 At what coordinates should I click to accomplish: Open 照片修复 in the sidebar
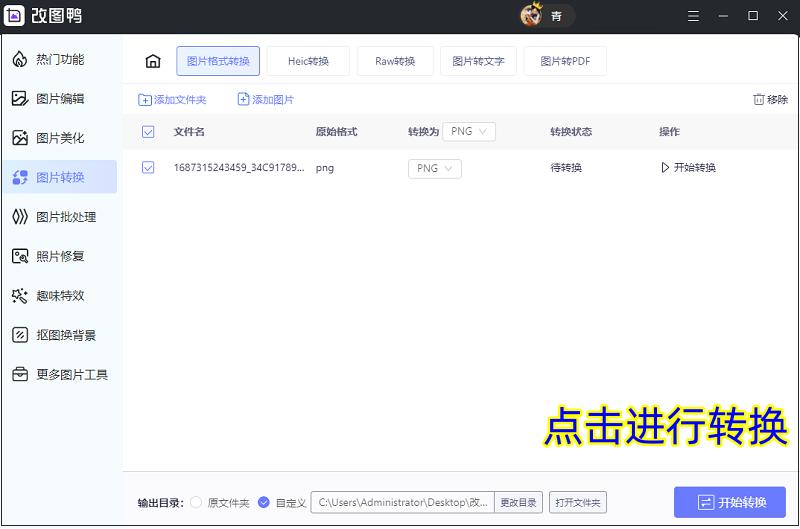coord(60,256)
